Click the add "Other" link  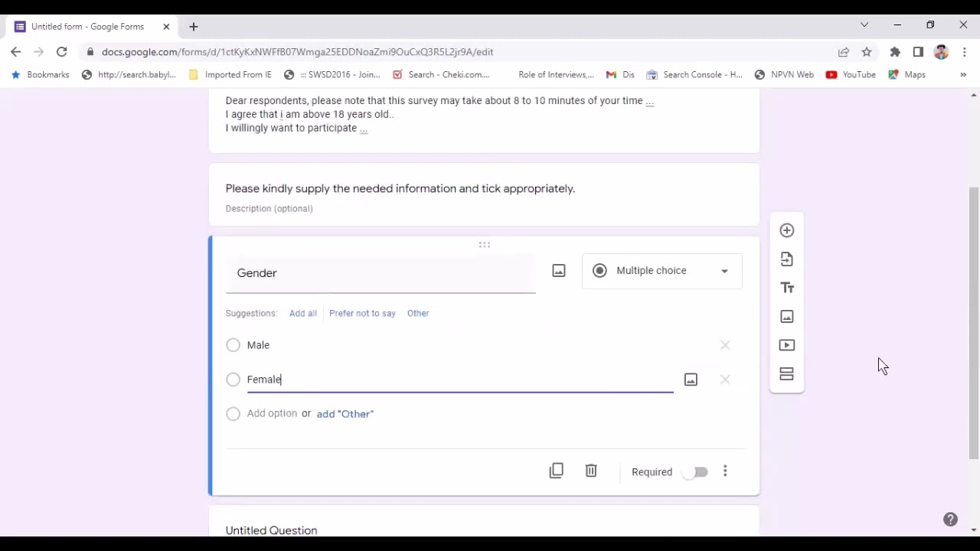345,414
